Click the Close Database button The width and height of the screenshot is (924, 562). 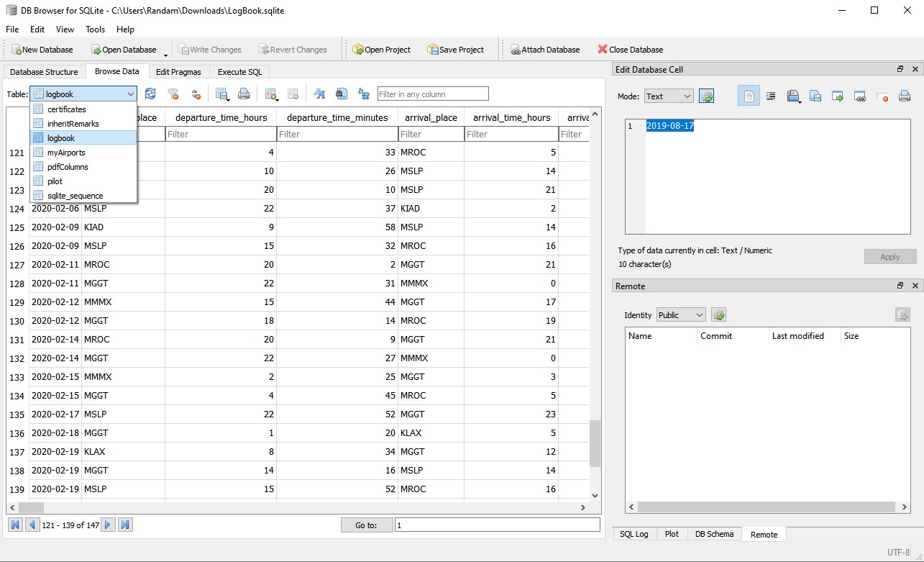click(630, 50)
